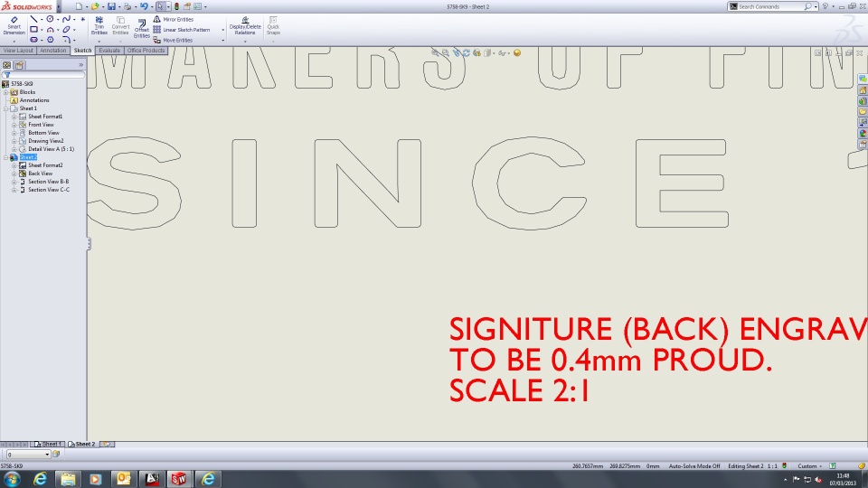Click the Custom units status entry
Viewport: 868px width, 488px height.
click(x=807, y=466)
